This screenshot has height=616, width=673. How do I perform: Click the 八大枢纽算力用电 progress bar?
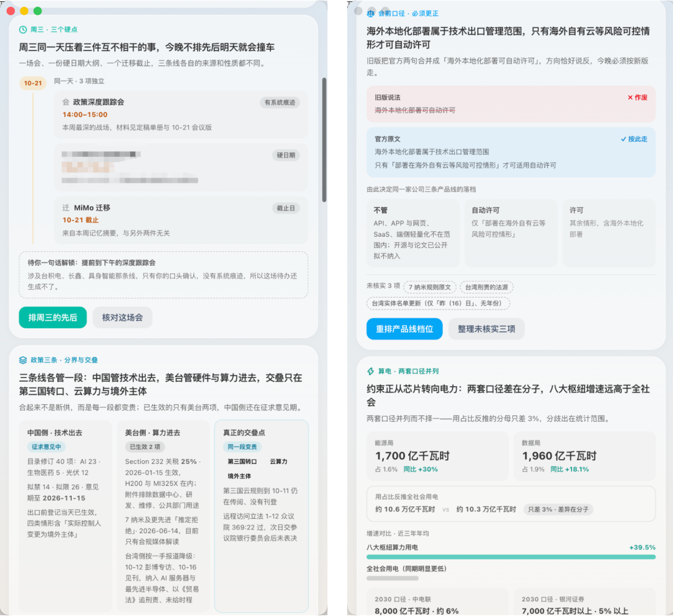(x=511, y=557)
